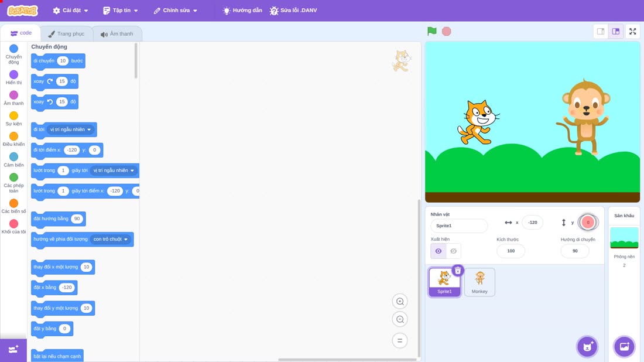Viewport: 644px width, 362px height.
Task: Open the Chỉnh sửa edit menu
Action: tap(176, 11)
